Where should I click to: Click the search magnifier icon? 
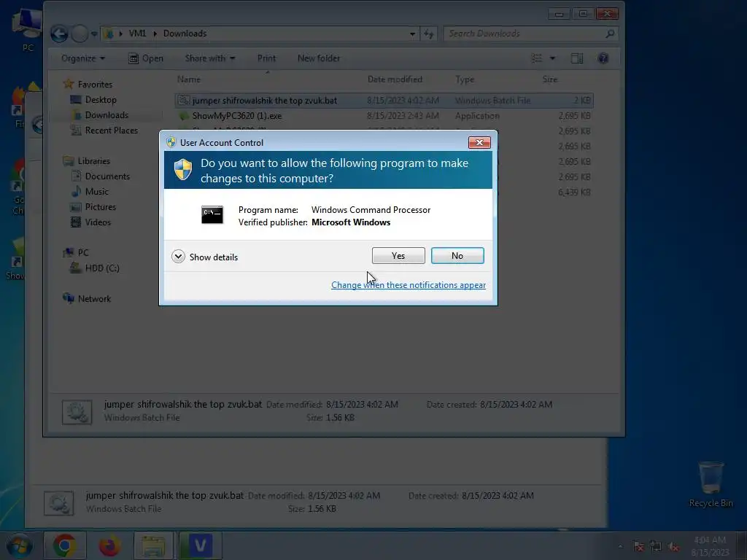pos(610,34)
